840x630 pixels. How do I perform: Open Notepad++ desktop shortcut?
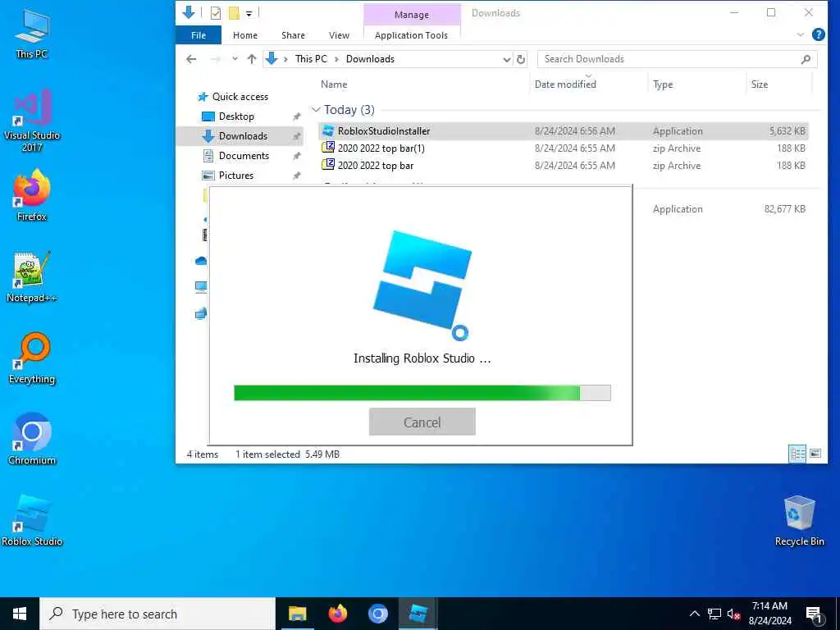32,277
